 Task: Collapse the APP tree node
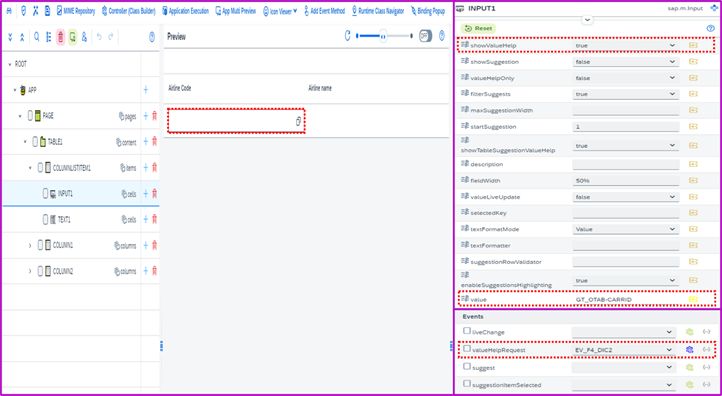tap(15, 90)
